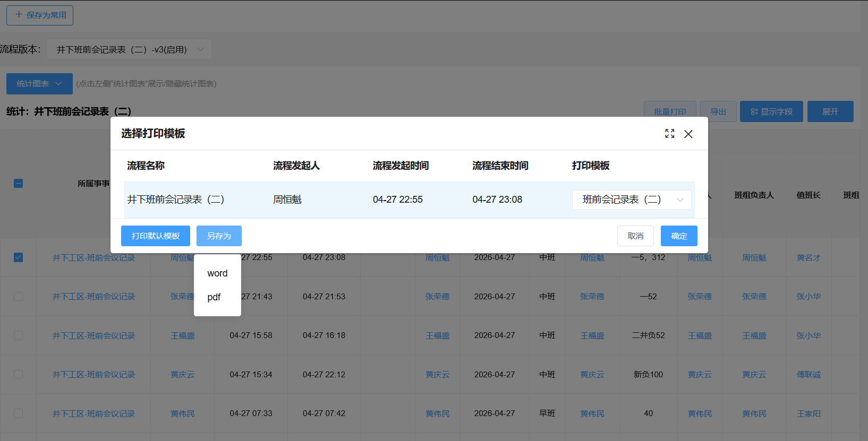
Task: Uncheck the 周恒魁 row checkbox
Action: pos(18,257)
